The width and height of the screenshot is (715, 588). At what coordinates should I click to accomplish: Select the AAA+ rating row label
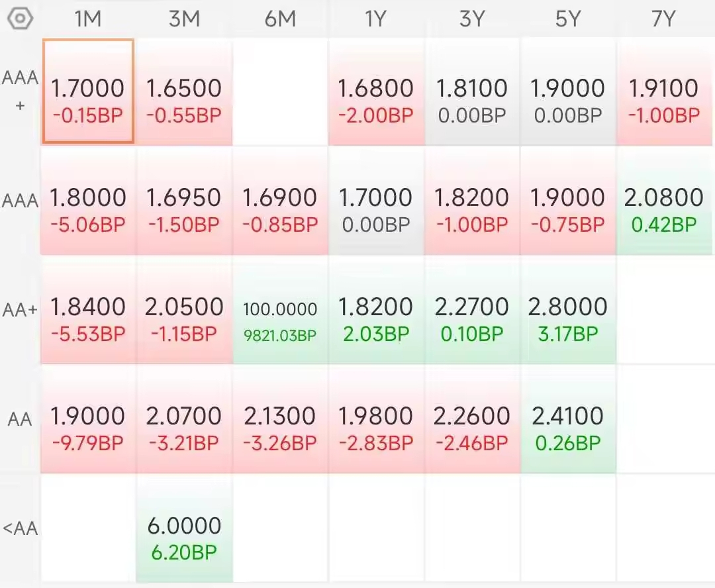[x=20, y=91]
